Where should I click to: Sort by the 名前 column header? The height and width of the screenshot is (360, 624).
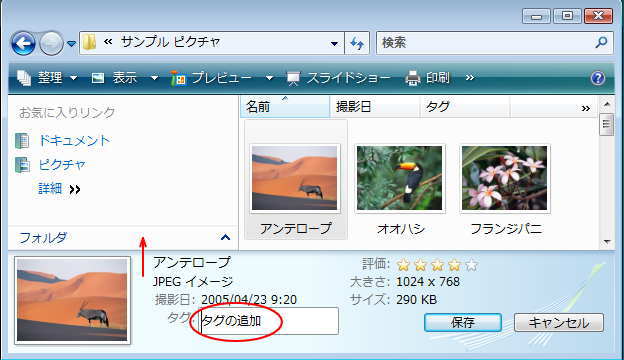pyautogui.click(x=285, y=107)
